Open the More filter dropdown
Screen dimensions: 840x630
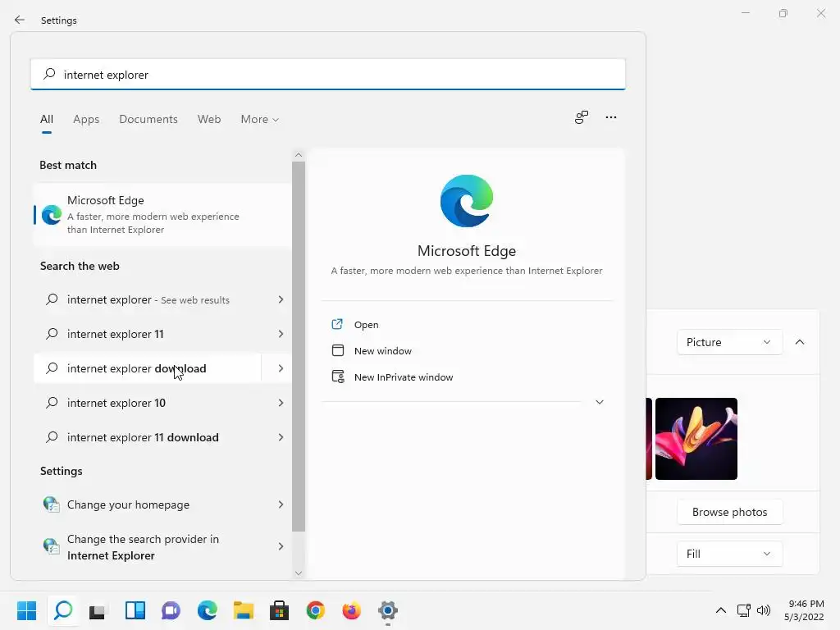(x=260, y=119)
